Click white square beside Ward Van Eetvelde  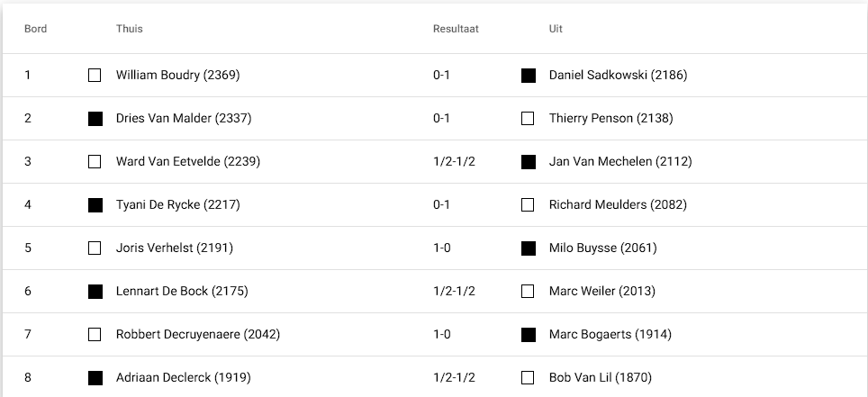[95, 162]
